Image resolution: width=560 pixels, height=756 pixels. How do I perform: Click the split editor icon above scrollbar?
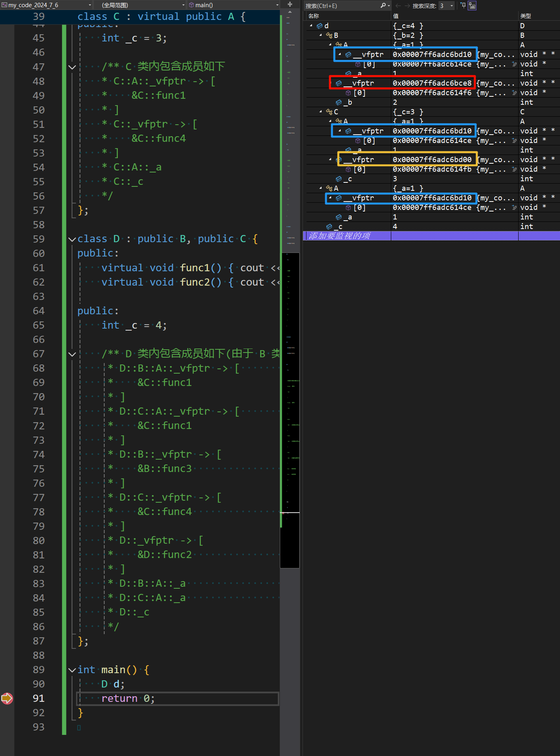(x=290, y=4)
